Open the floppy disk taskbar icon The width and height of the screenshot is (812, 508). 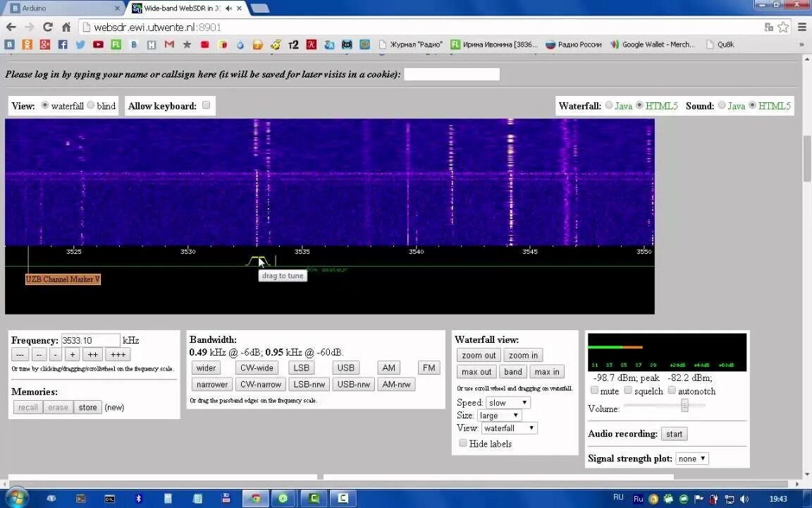[226, 499]
